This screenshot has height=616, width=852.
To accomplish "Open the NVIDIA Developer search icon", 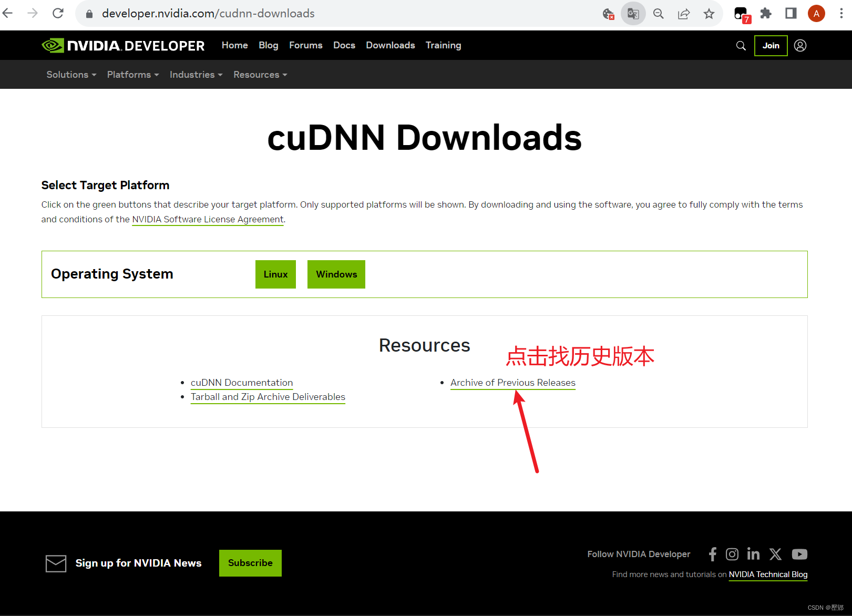I will pos(741,46).
